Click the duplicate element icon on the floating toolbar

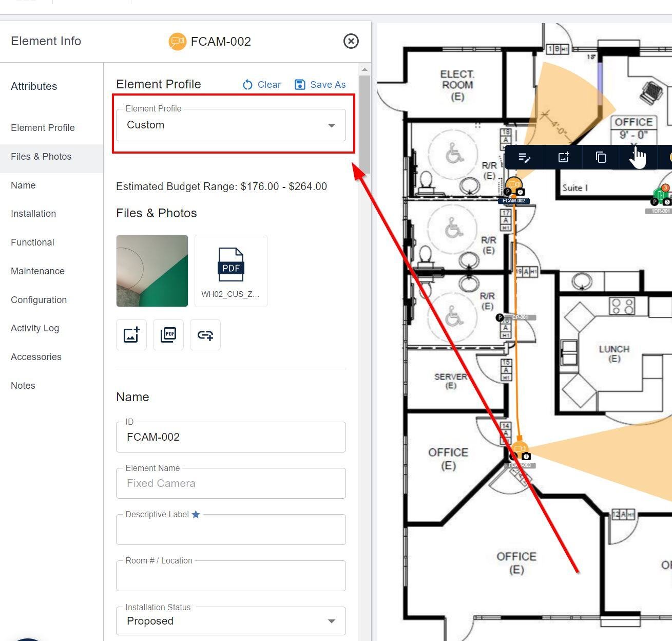[601, 157]
